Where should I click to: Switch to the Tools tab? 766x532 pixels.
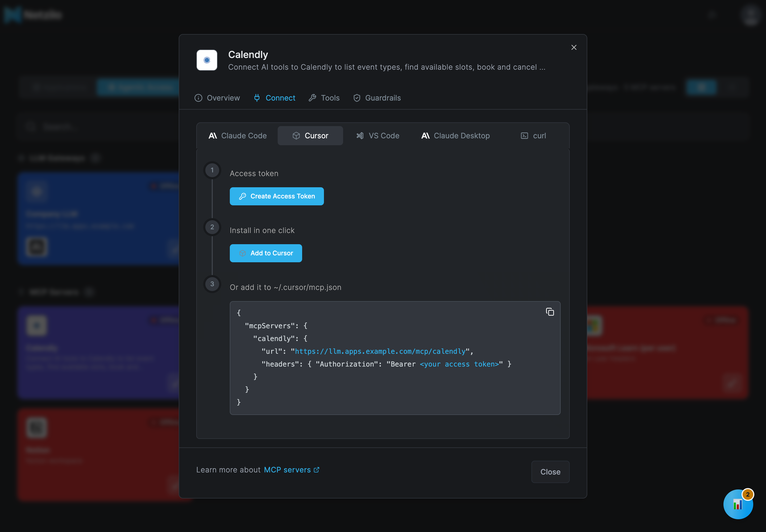pyautogui.click(x=324, y=98)
